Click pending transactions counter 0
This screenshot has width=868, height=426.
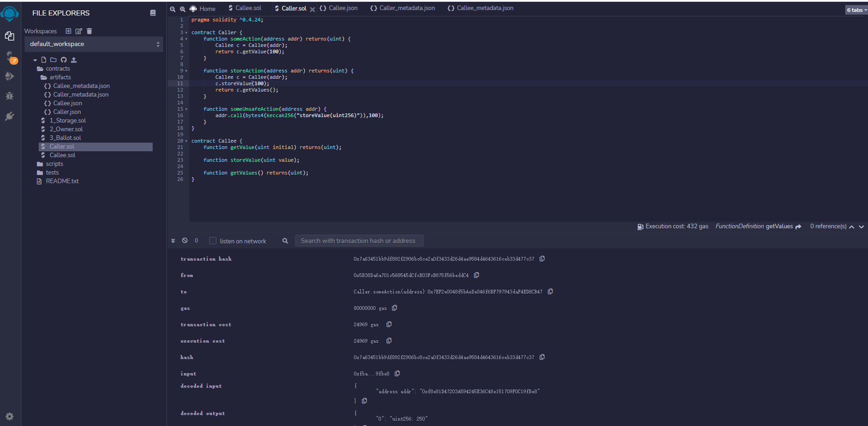[196, 241]
